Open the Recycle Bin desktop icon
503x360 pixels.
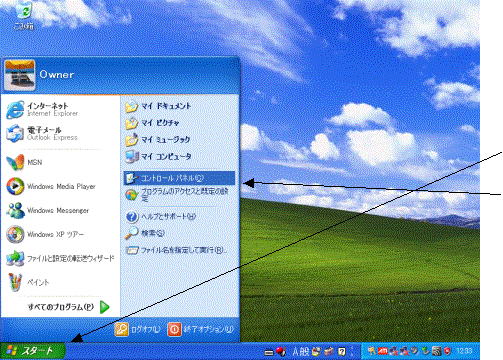tap(24, 15)
